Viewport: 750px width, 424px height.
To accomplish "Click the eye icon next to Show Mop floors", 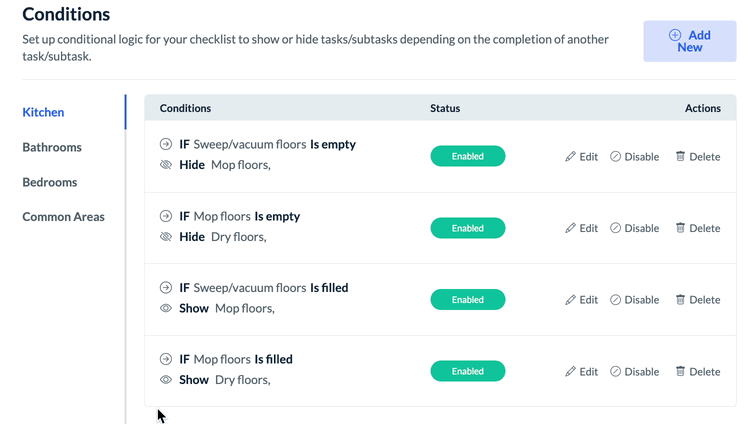I will pos(166,308).
